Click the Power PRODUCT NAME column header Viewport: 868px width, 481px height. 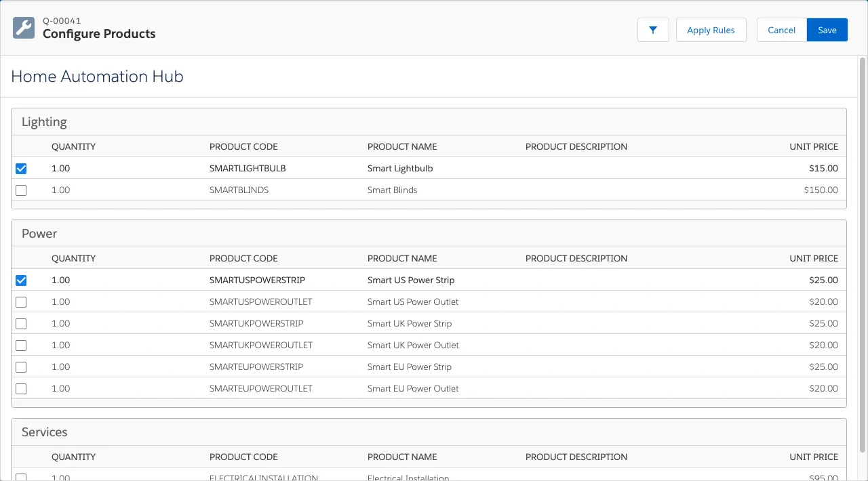tap(402, 258)
